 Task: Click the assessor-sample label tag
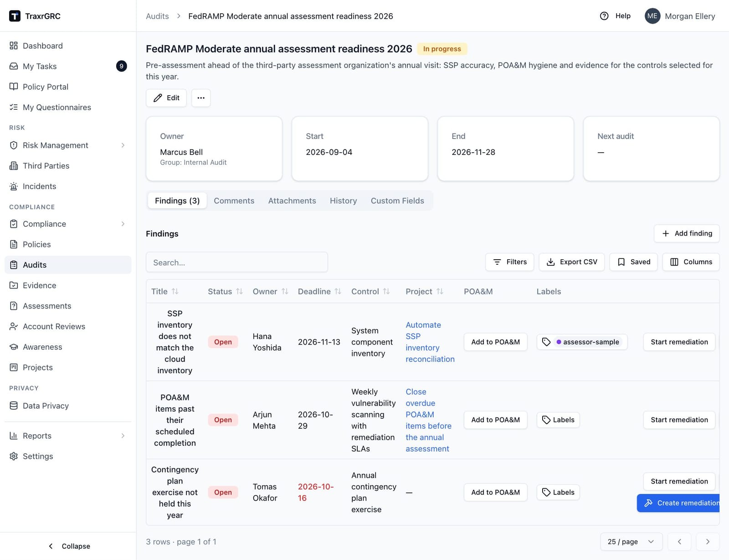click(x=588, y=342)
